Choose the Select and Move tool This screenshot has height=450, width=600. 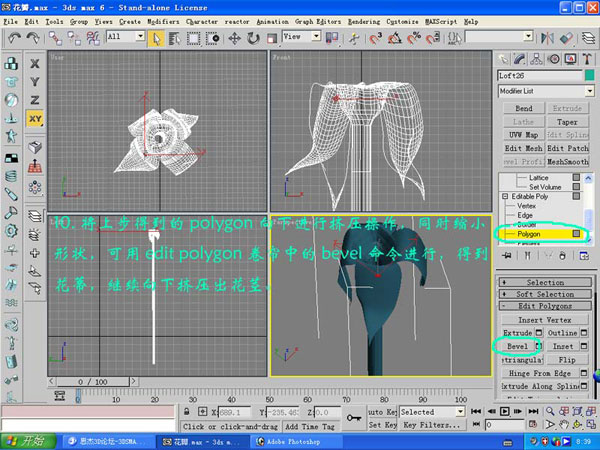click(x=234, y=38)
